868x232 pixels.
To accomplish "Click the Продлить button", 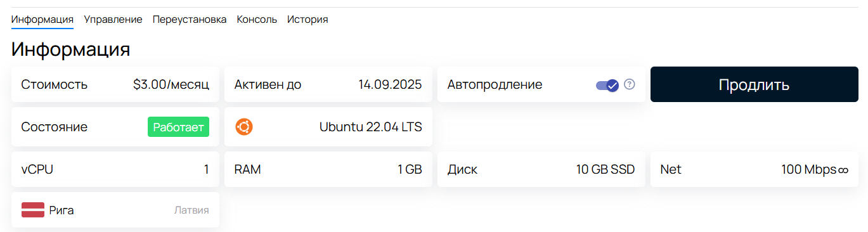I will point(754,85).
